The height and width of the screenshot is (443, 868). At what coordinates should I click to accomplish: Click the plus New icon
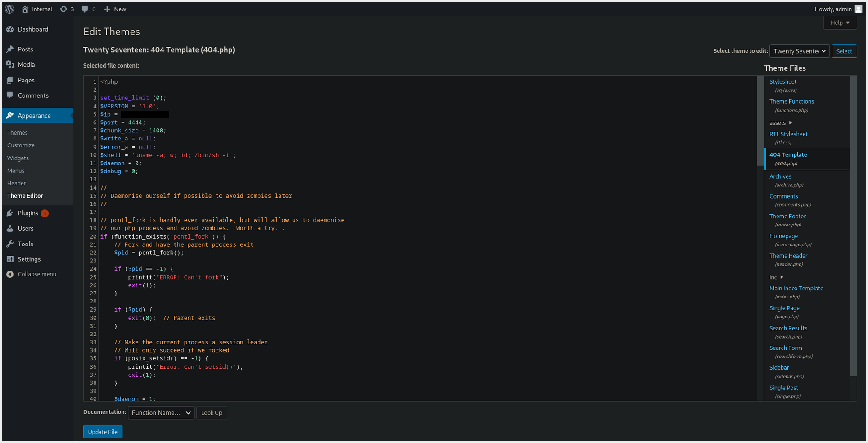coord(107,9)
